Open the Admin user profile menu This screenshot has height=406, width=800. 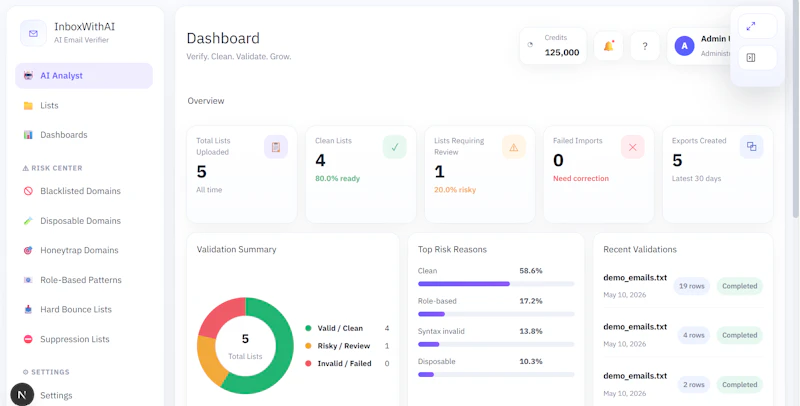pos(700,45)
